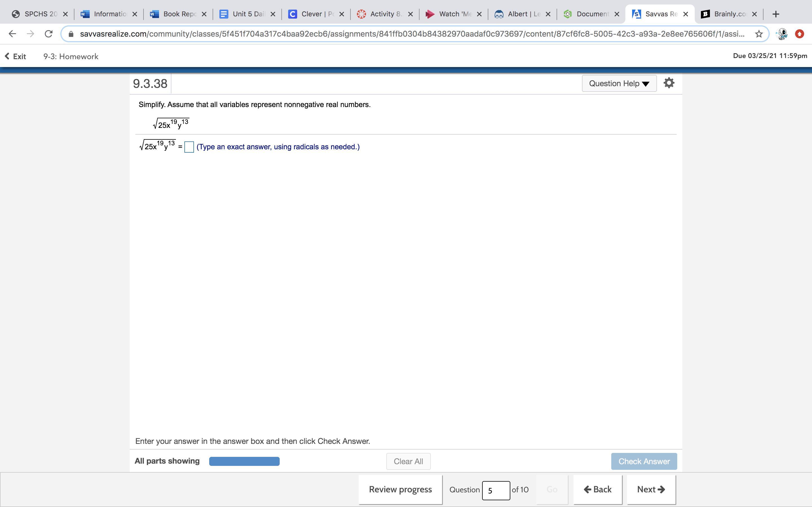Open a new browser tab
The height and width of the screenshot is (507, 812).
pos(775,14)
